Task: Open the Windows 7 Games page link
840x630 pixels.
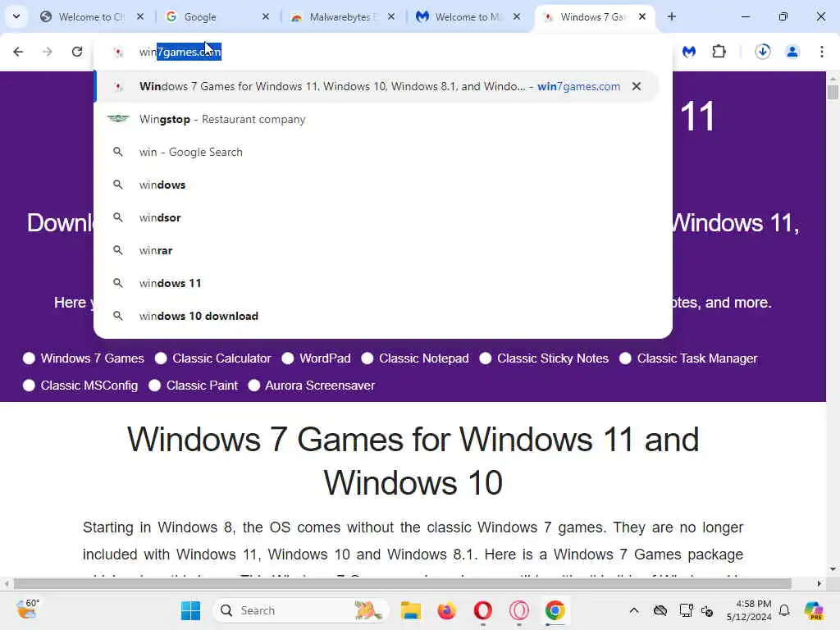Action: pyautogui.click(x=92, y=358)
